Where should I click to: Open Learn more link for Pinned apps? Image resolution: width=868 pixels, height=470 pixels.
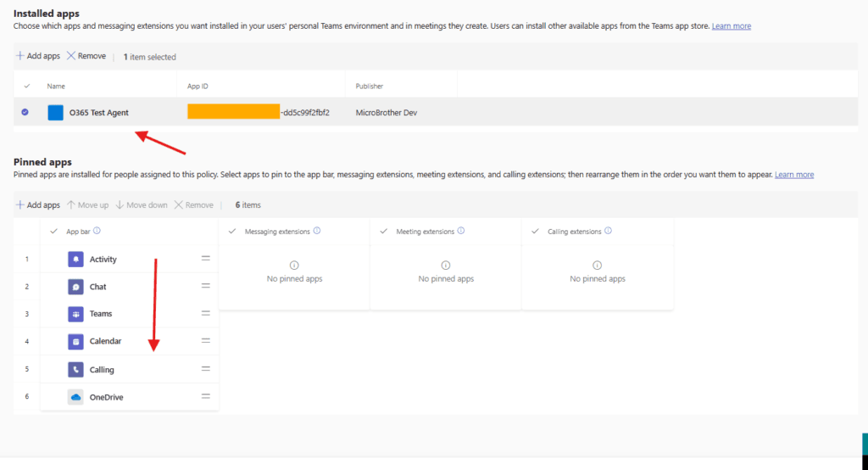point(793,175)
